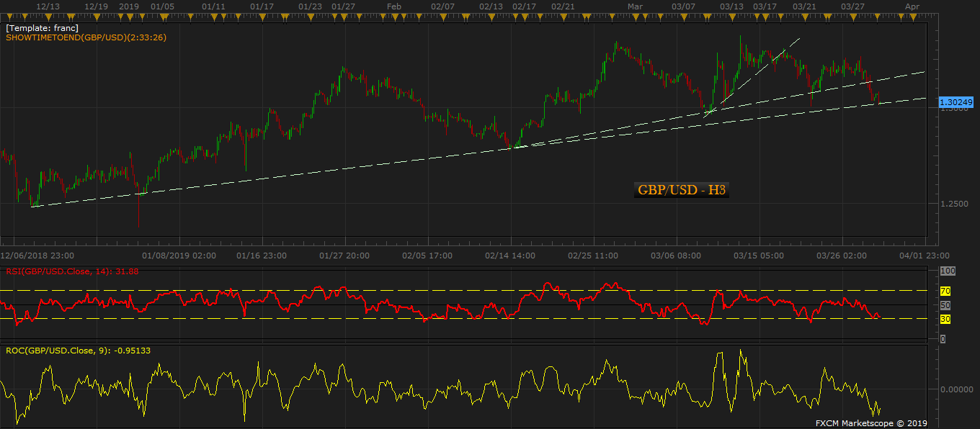Click the current price label 1.30249
The image size is (980, 429).
pos(957,103)
